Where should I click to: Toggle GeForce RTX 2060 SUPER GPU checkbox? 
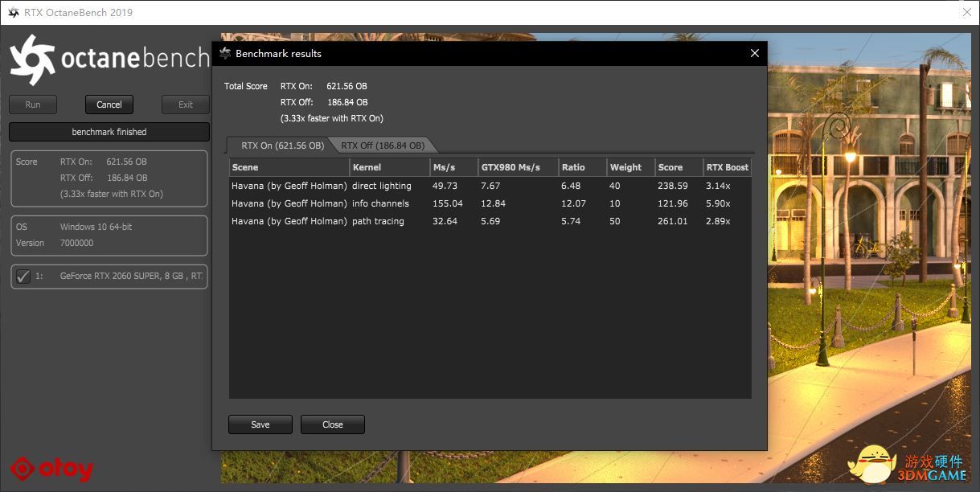[23, 276]
